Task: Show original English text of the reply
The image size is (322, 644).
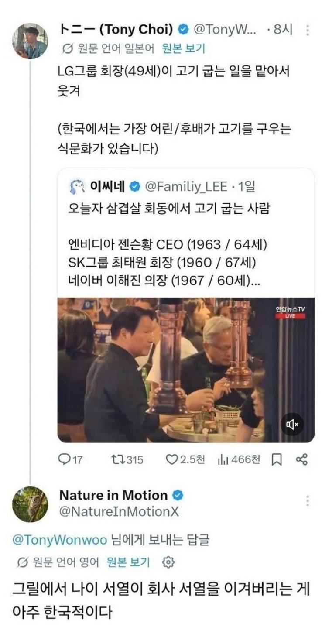Action: [128, 562]
